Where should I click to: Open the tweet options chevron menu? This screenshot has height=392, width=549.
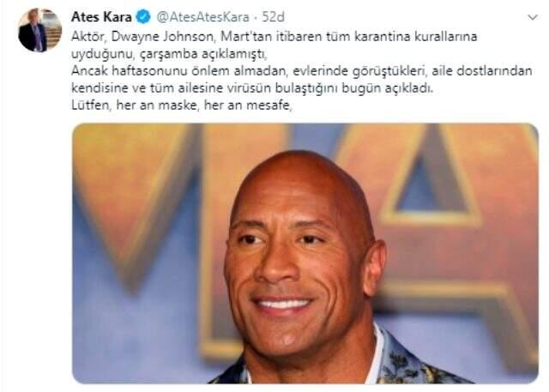tap(533, 17)
